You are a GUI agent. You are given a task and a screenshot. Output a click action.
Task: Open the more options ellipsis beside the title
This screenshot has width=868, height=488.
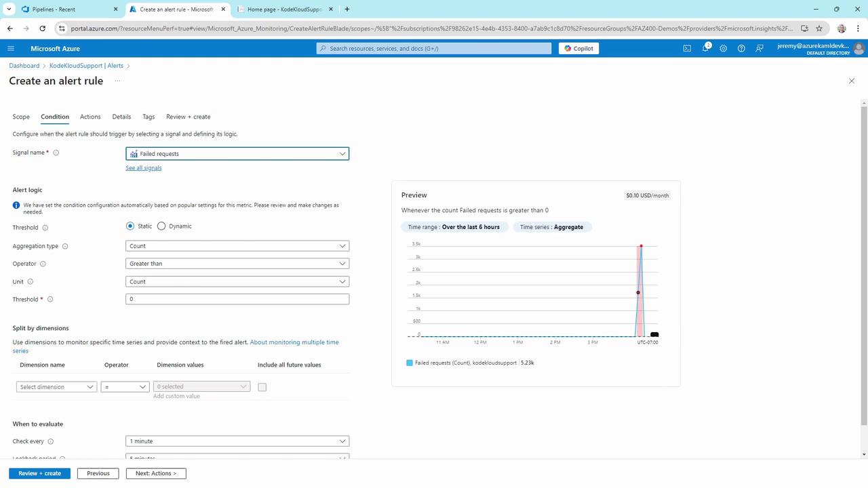click(x=117, y=81)
